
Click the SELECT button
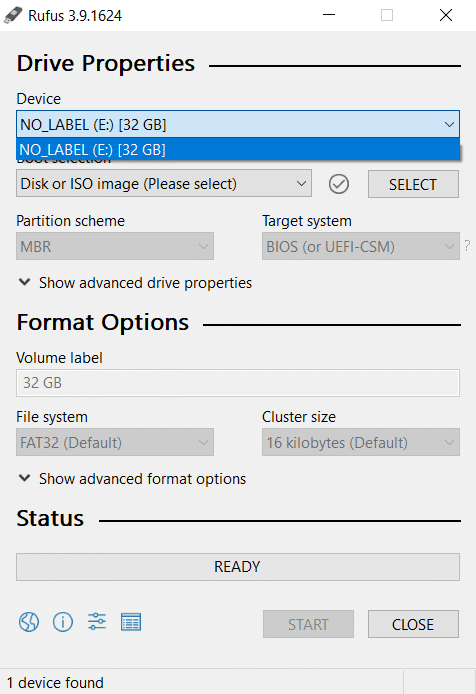pos(413,184)
